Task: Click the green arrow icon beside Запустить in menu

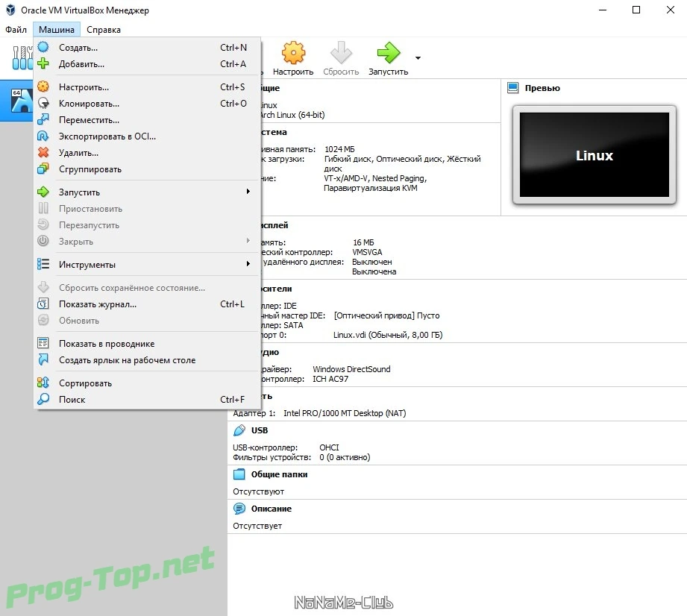Action: click(x=43, y=192)
